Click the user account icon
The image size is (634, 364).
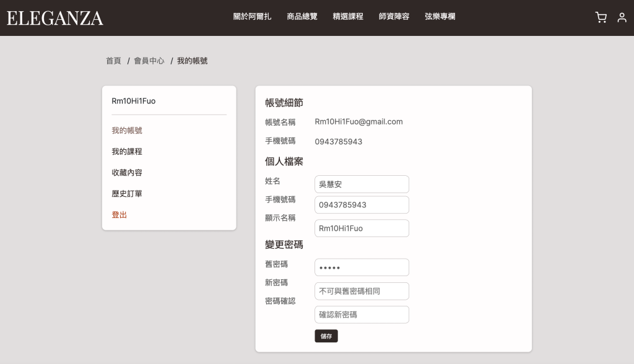(x=622, y=17)
